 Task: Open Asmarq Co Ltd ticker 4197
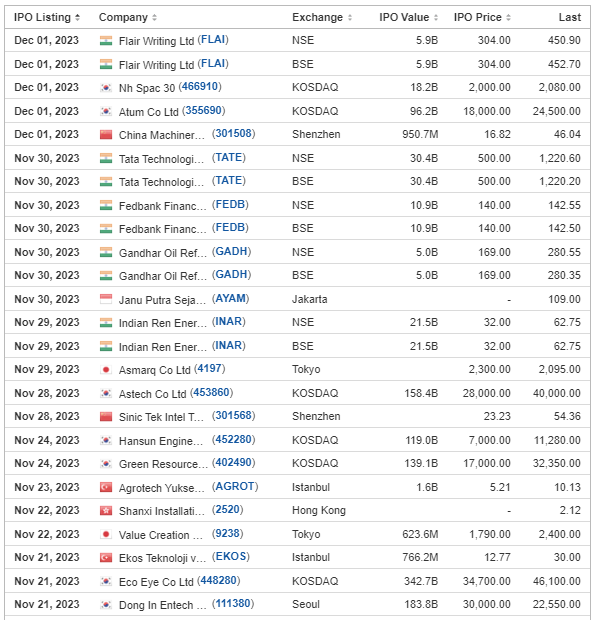point(210,369)
